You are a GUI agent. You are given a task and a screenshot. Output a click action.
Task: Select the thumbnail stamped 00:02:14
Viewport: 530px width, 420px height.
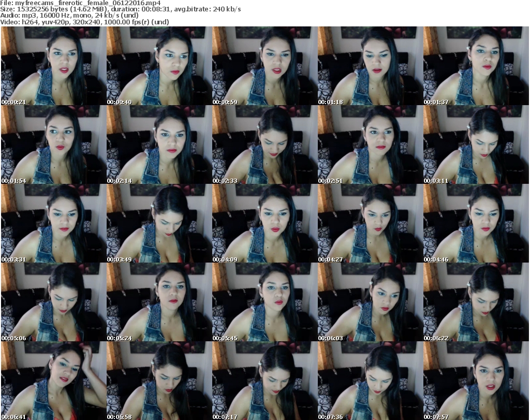(159, 144)
